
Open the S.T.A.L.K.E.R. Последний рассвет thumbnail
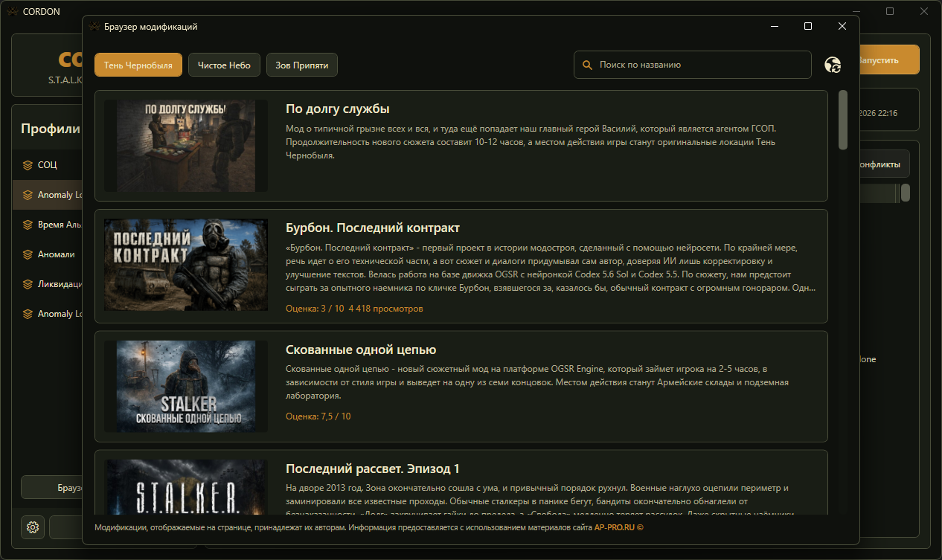(x=186, y=486)
